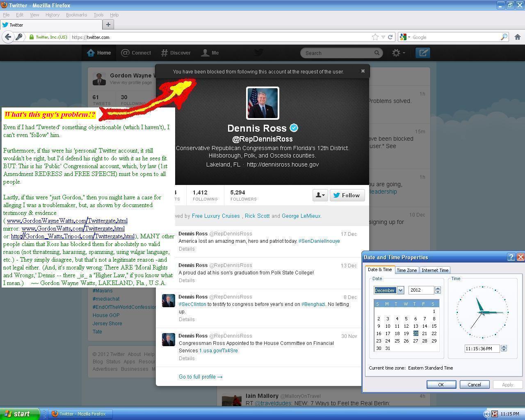Open the Connect tab
Screen dimensions: 525x420
(136, 53)
